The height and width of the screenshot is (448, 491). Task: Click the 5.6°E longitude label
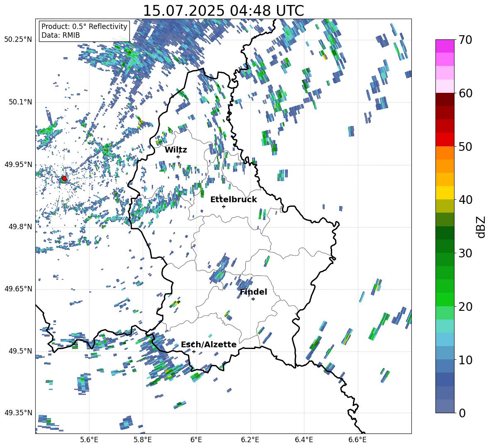[89, 440]
